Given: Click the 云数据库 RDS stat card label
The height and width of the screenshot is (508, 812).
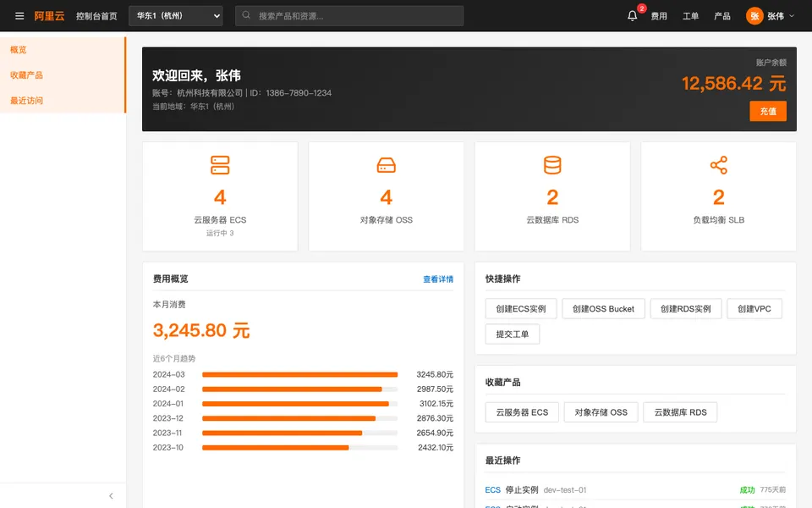Looking at the screenshot, I should [552, 220].
